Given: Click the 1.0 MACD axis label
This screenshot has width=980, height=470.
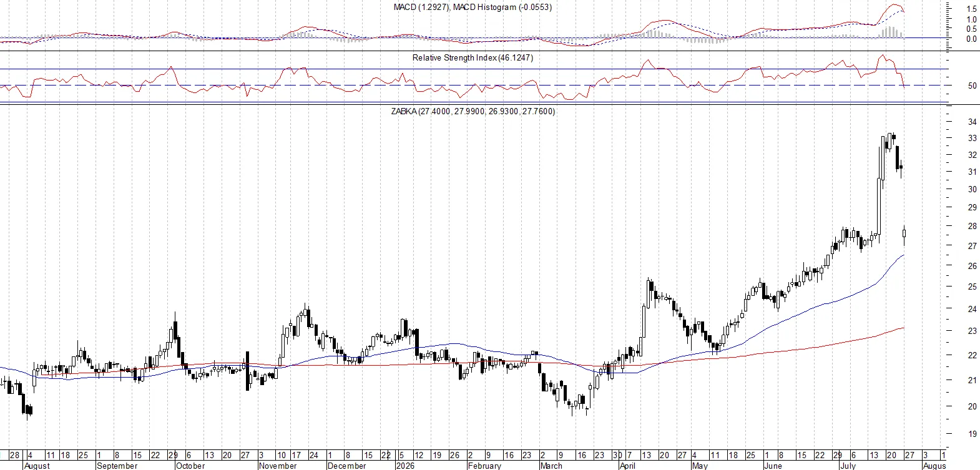Looking at the screenshot, I should (x=971, y=19).
